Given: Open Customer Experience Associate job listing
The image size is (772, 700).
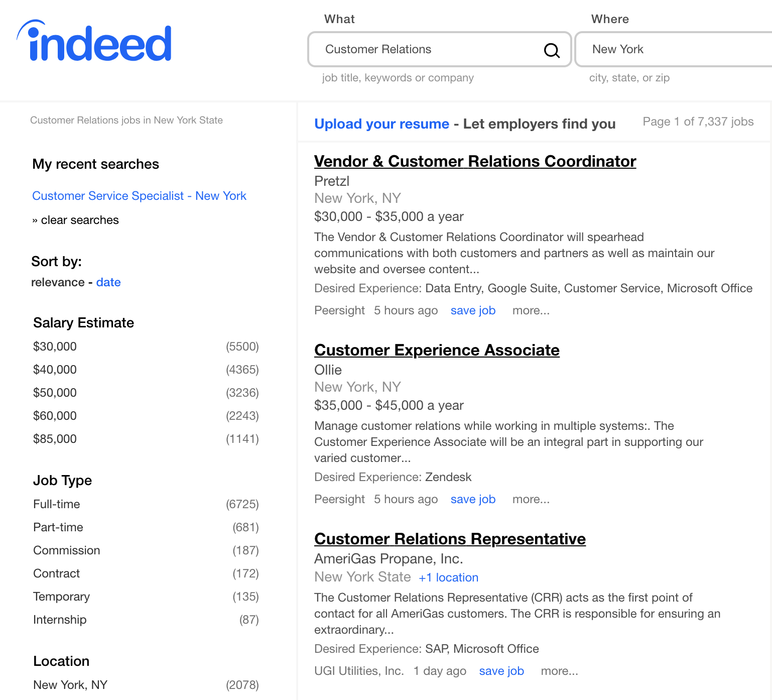Looking at the screenshot, I should tap(437, 351).
